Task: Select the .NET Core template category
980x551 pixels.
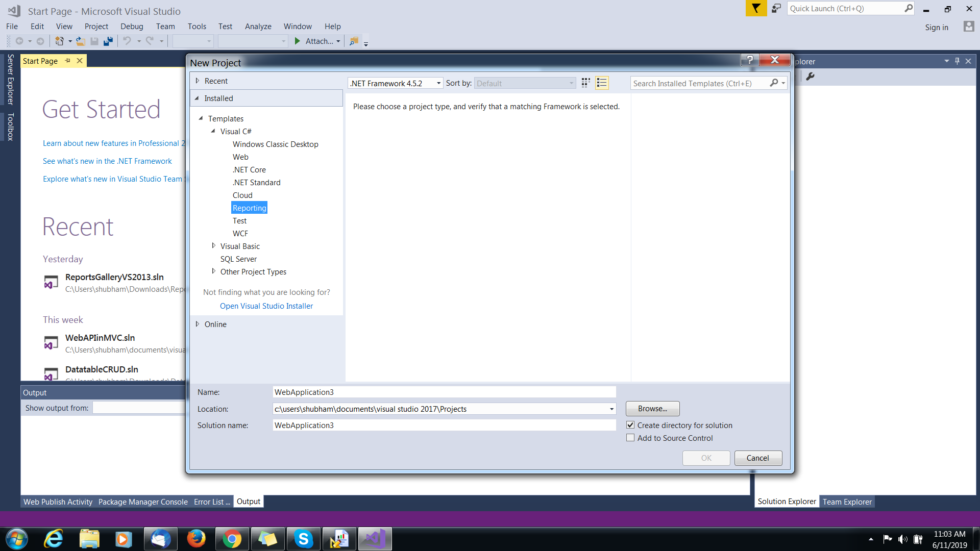Action: [x=249, y=170]
